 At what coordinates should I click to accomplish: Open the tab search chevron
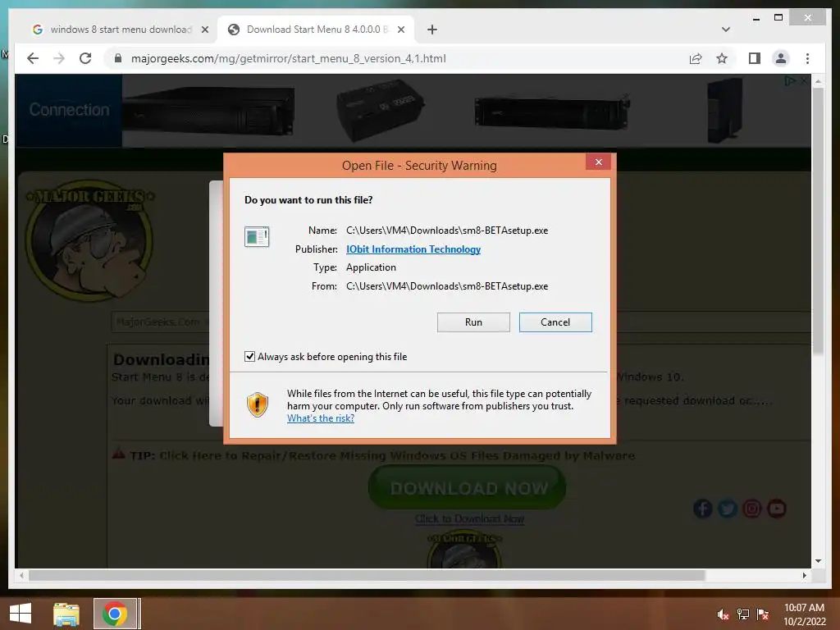click(x=726, y=30)
